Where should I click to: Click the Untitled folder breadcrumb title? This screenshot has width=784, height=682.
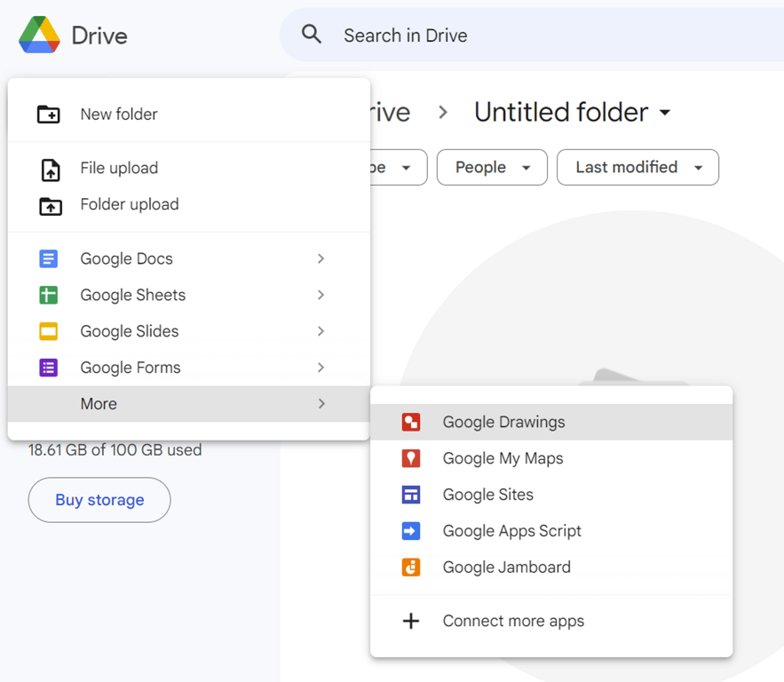pos(561,112)
